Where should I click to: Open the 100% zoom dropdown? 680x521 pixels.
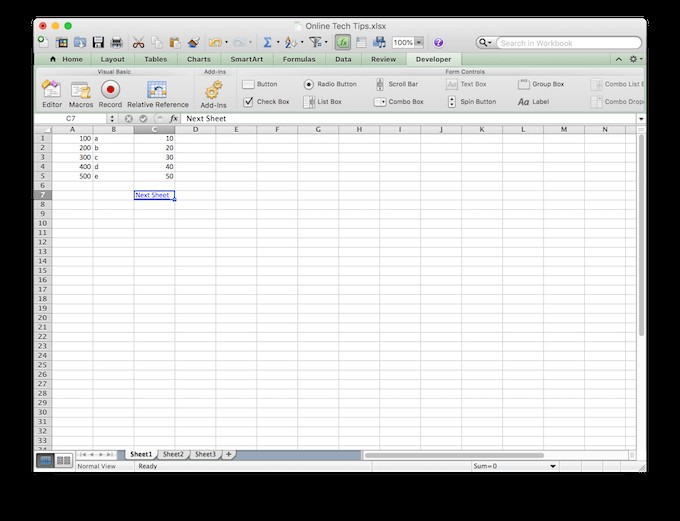418,43
